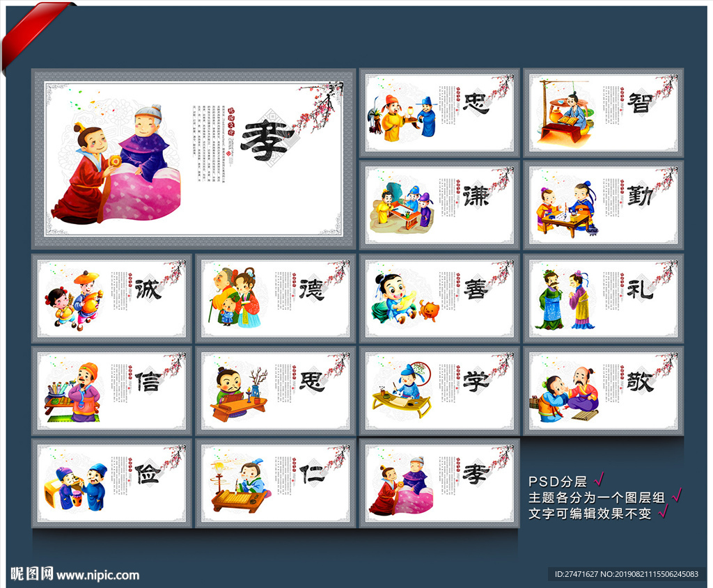View the 善 poster thumbnail

439,299
